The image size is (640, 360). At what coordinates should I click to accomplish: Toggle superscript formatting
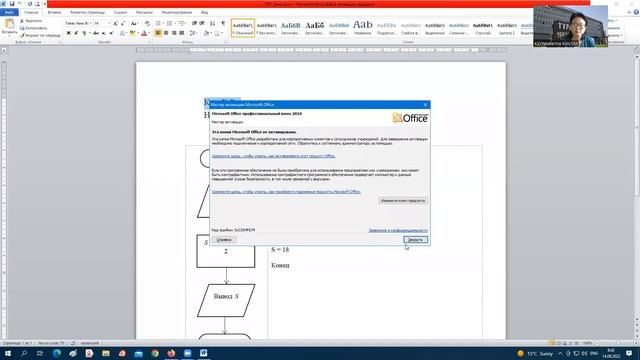pyautogui.click(x=111, y=33)
